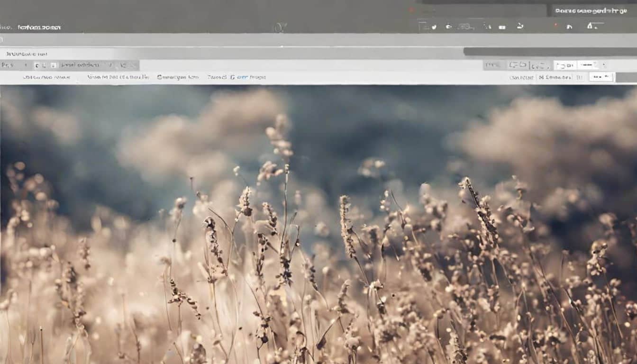Expand the first white combo box in right options bar

click(x=565, y=65)
